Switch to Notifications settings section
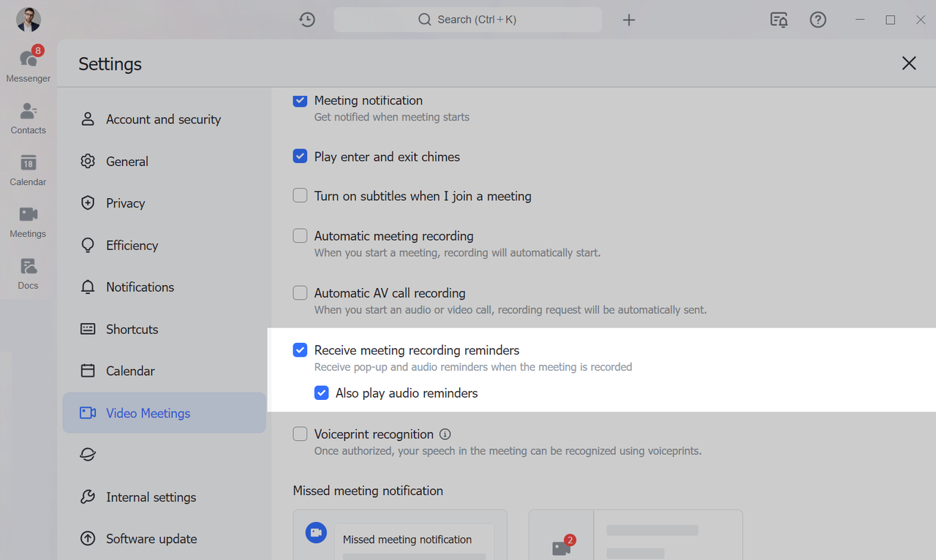This screenshot has height=560, width=936. coord(140,287)
